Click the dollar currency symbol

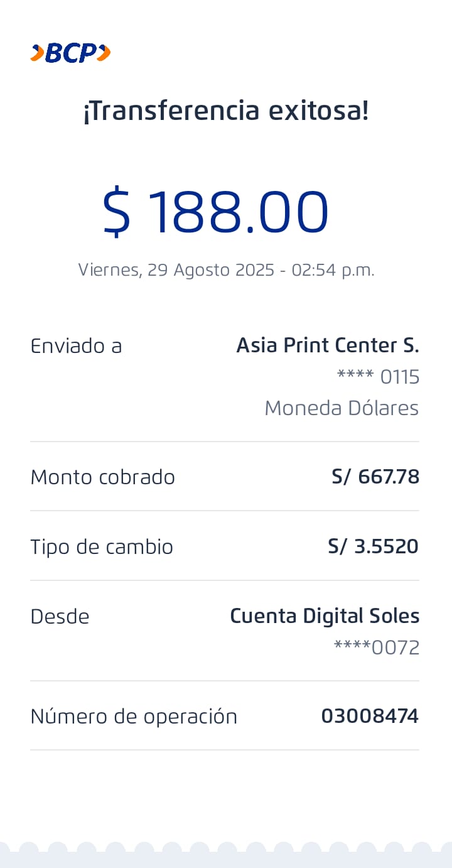click(x=117, y=212)
